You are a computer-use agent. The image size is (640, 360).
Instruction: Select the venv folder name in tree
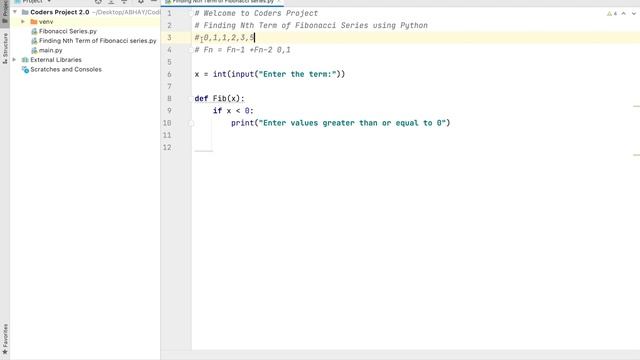[46, 22]
